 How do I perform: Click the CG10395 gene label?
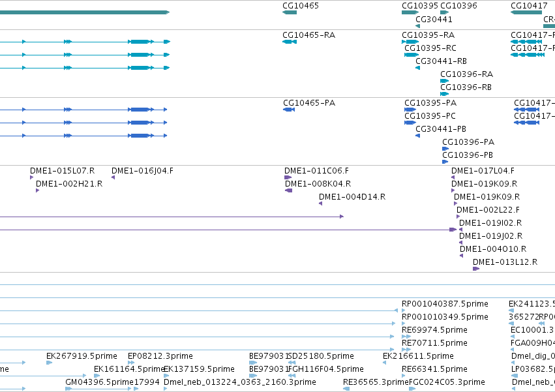pyautogui.click(x=420, y=6)
